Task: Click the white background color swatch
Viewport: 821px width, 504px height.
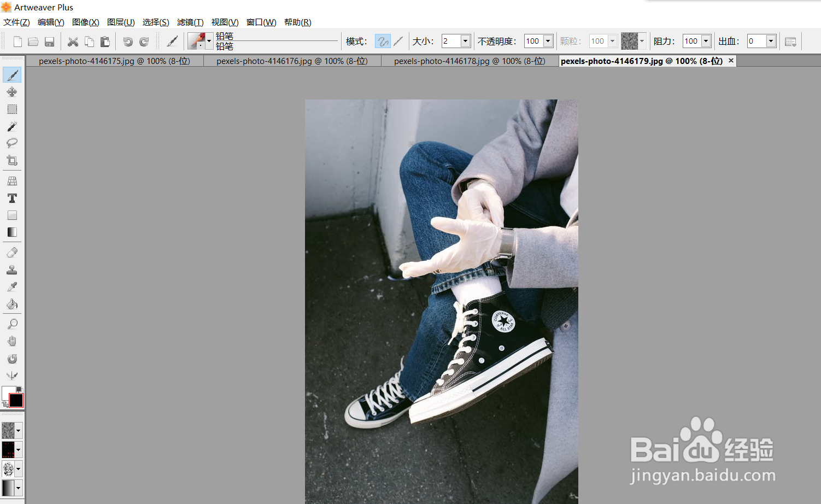Action: click(x=7, y=391)
